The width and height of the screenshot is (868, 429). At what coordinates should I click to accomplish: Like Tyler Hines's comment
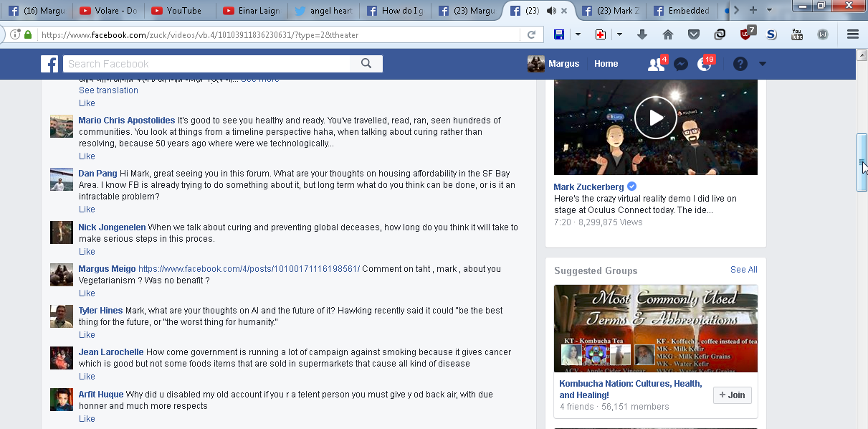87,335
